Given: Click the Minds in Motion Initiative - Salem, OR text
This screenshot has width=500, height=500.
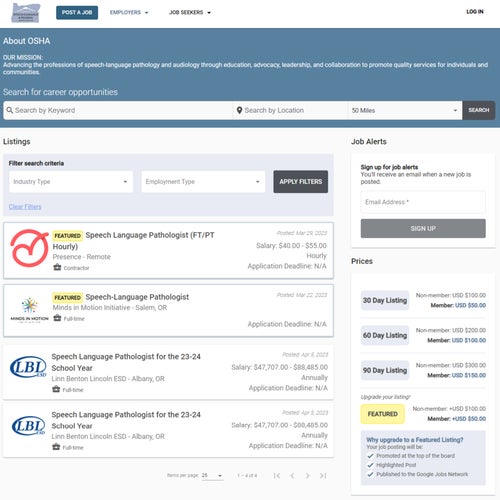Looking at the screenshot, I should click(110, 308).
